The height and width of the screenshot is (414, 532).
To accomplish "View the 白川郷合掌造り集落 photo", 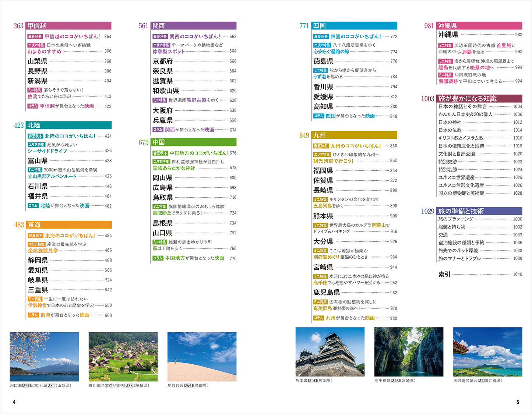I will (x=123, y=357).
